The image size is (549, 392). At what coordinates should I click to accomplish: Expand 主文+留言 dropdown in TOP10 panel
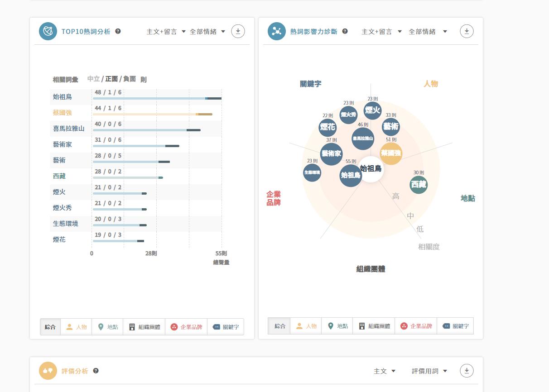click(x=166, y=32)
